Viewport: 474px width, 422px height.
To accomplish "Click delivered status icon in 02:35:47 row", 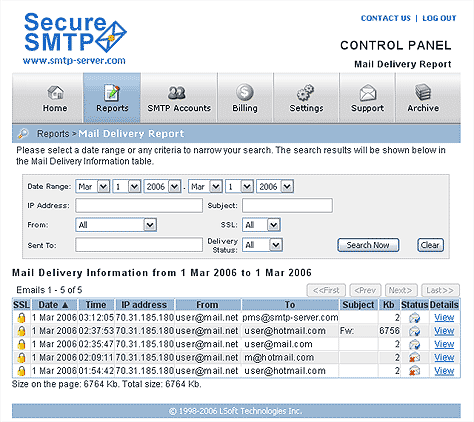I will [x=414, y=344].
